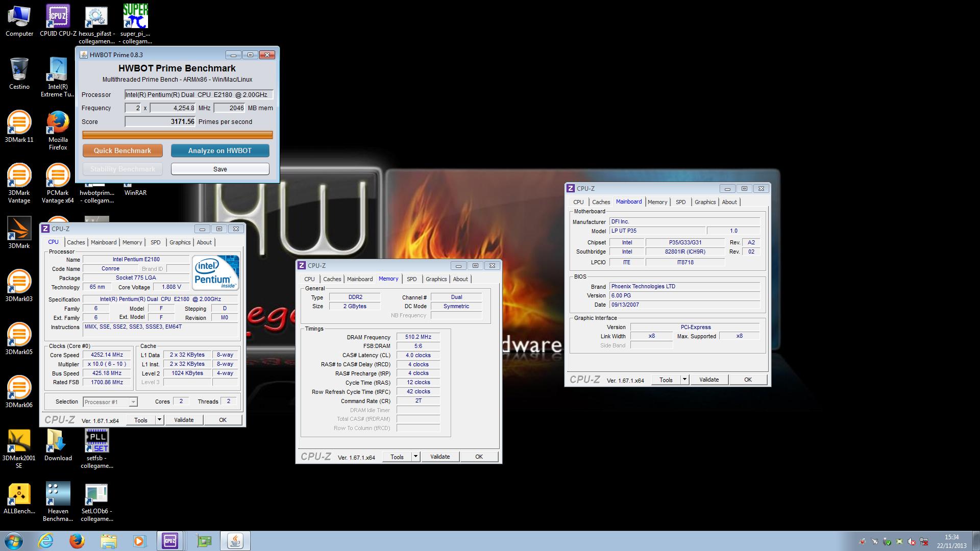Screen dimensions: 980x551
Task: Open Windows Media Player on taskbar
Action: [139, 541]
